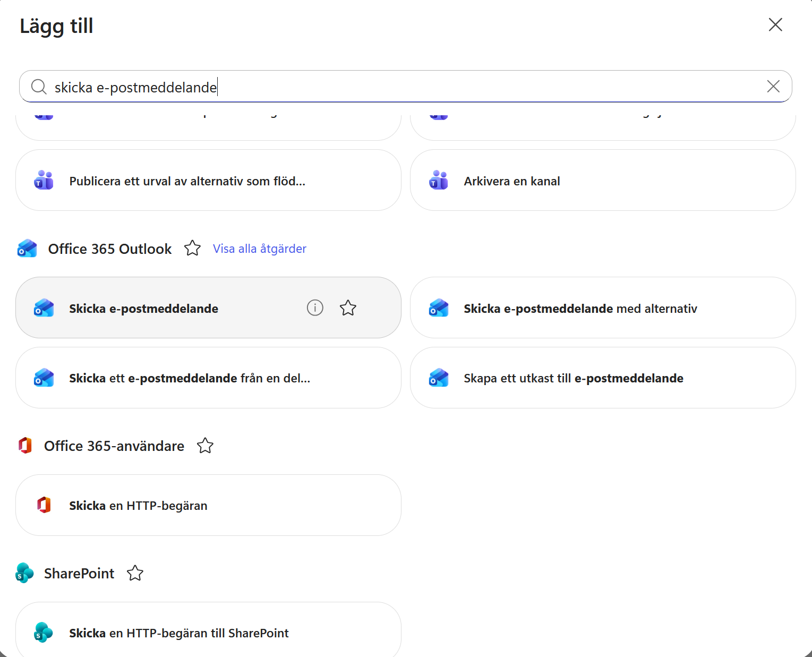Click the search magnifier icon
Image resolution: width=812 pixels, height=657 pixels.
39,87
